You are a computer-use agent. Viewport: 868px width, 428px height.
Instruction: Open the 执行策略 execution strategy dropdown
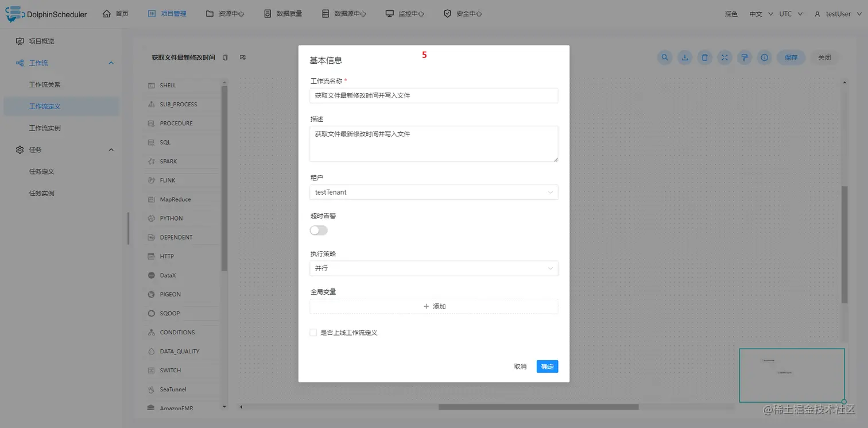point(433,268)
